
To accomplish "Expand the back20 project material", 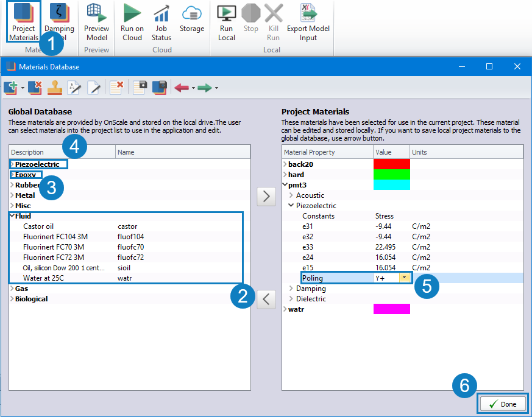I will [285, 164].
